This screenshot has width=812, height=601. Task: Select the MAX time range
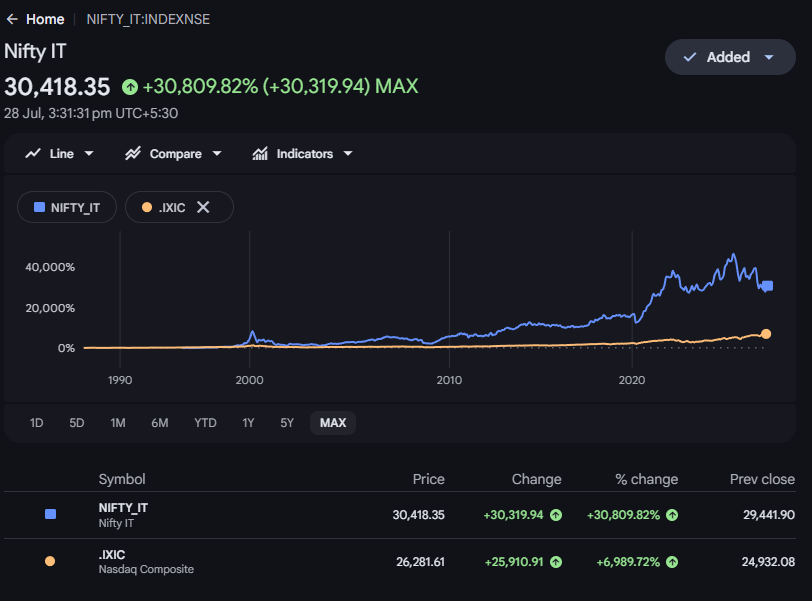[332, 423]
